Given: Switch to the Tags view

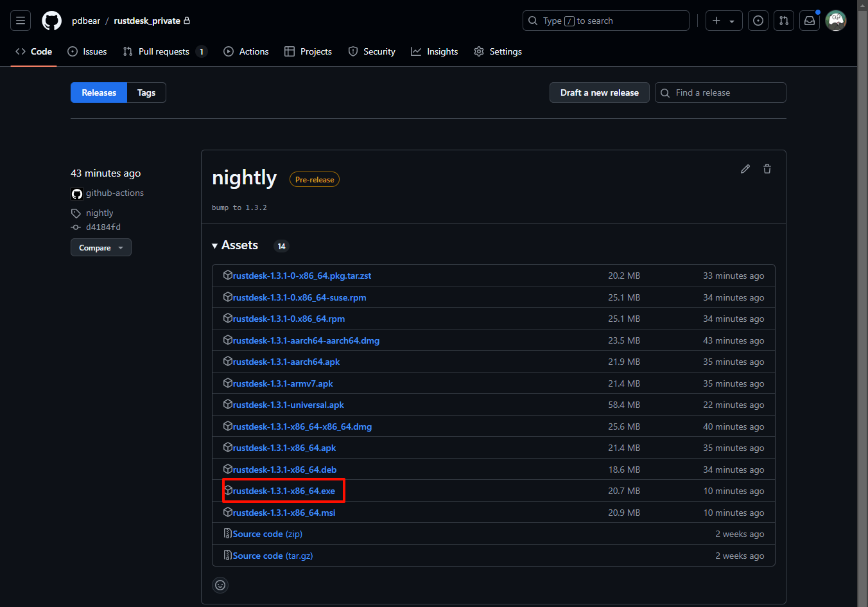Looking at the screenshot, I should [146, 92].
